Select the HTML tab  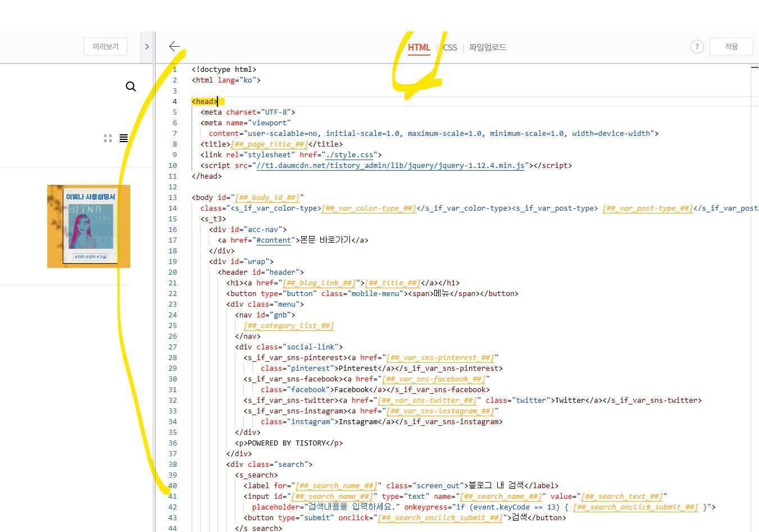tap(419, 47)
